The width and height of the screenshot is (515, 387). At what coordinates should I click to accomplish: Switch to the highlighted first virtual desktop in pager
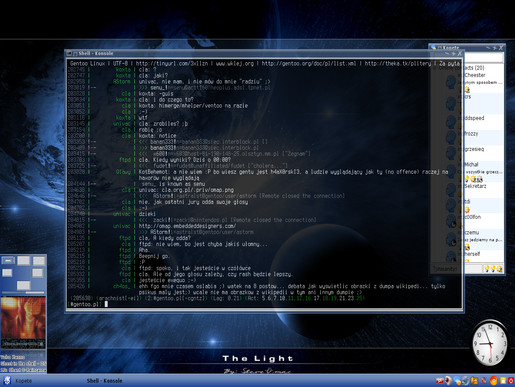(8, 260)
